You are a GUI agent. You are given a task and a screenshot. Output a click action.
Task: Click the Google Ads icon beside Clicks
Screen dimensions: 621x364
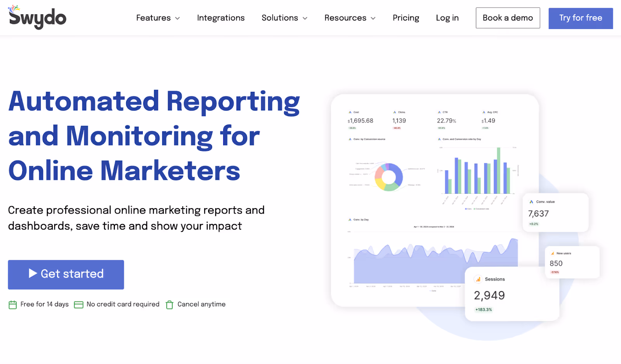click(395, 112)
